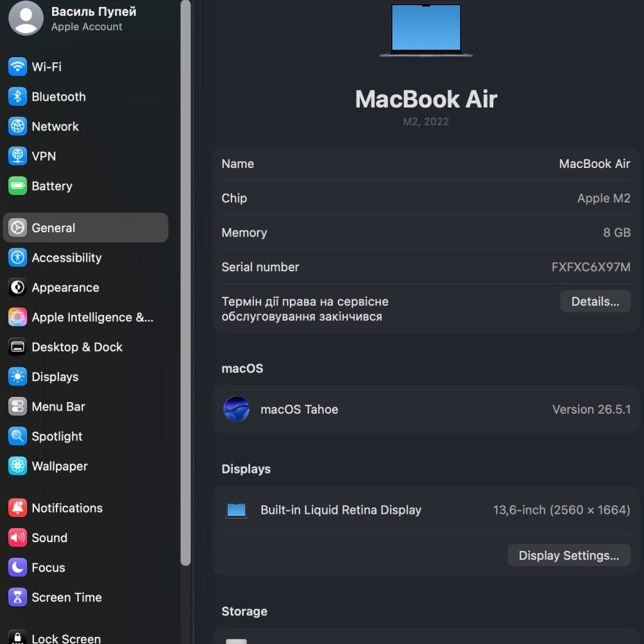Go to Network settings

coord(86,126)
